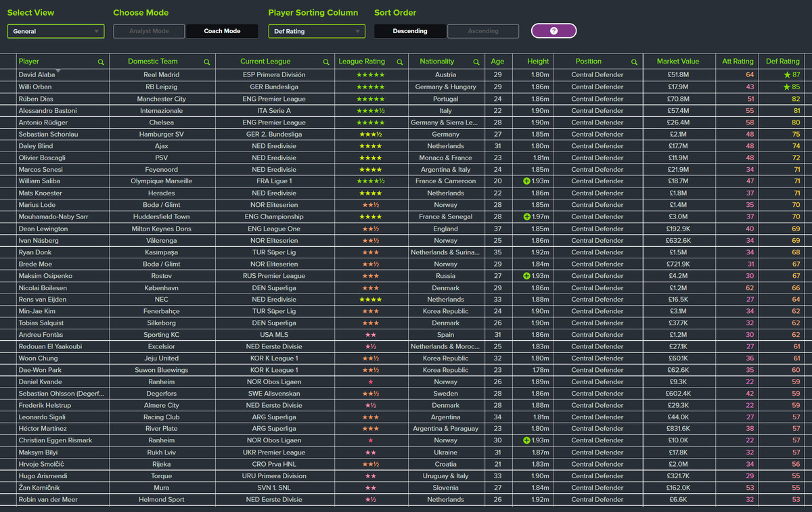Click league cell USA MLS
The width and height of the screenshot is (812, 512).
(x=275, y=335)
